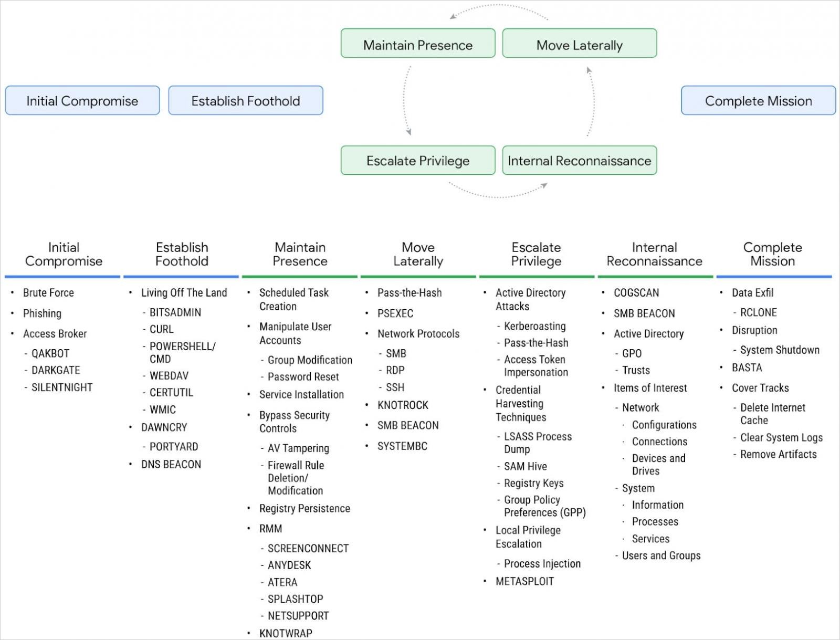The image size is (840, 640).
Task: Click the Maintain Presence green box
Action: click(x=418, y=44)
